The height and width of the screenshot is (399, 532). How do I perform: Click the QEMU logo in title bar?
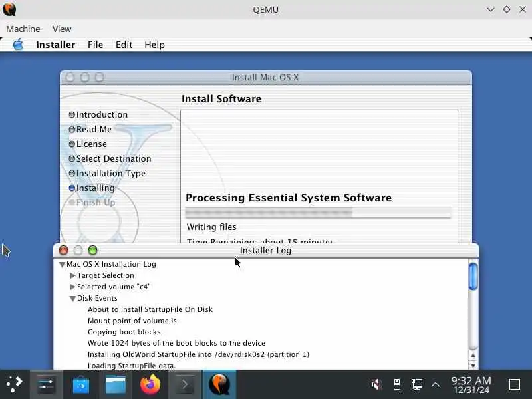coord(9,9)
